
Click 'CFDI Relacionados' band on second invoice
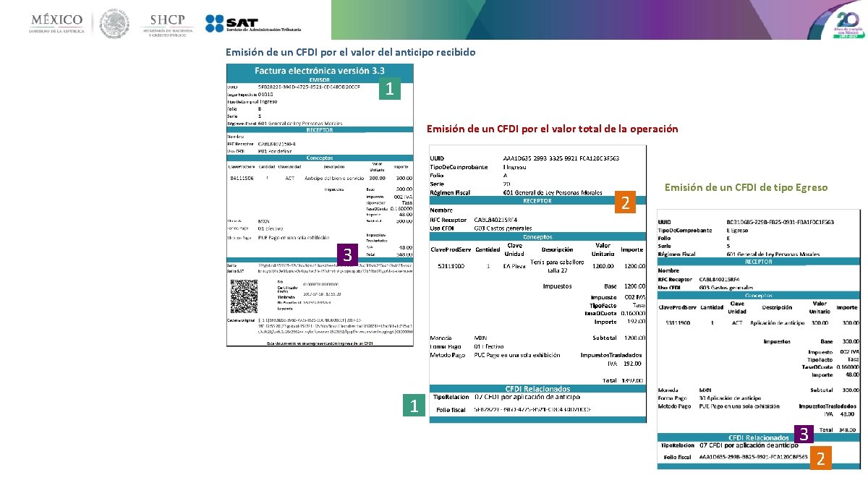[x=537, y=389]
